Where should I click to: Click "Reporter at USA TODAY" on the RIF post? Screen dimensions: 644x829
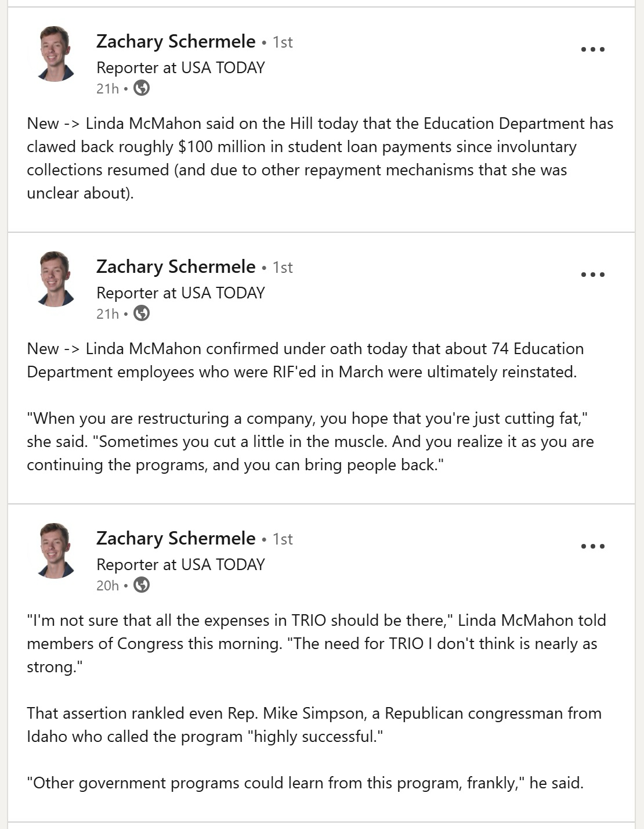point(180,293)
